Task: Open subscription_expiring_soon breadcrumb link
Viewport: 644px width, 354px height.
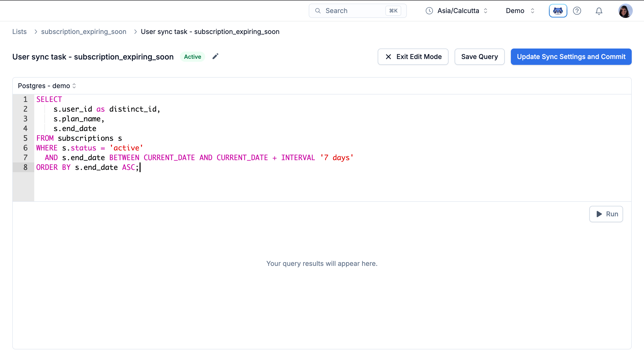Action: (84, 32)
